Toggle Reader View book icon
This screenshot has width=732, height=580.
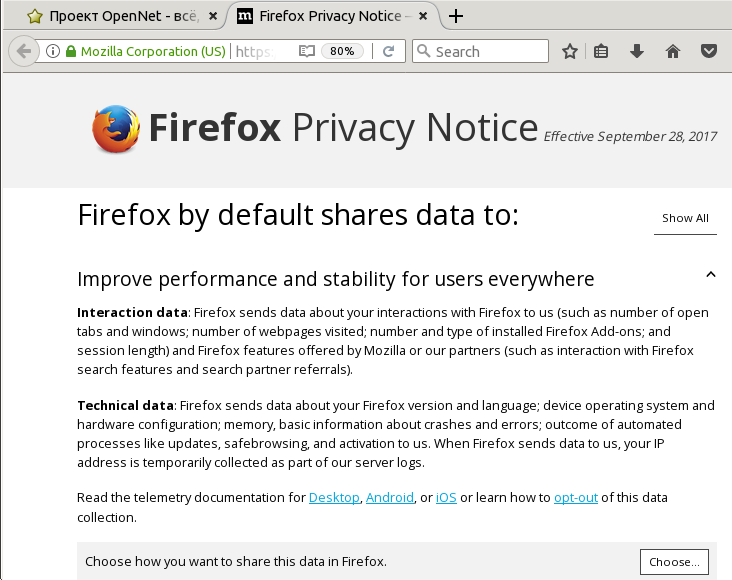307,51
